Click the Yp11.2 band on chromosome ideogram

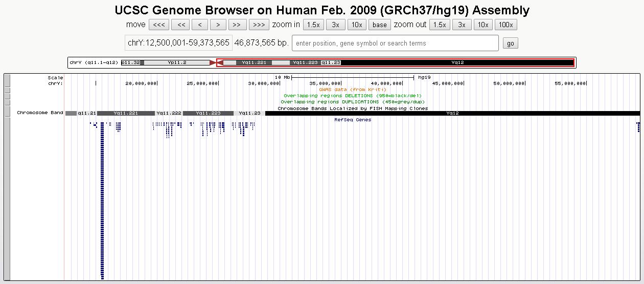pyautogui.click(x=177, y=62)
